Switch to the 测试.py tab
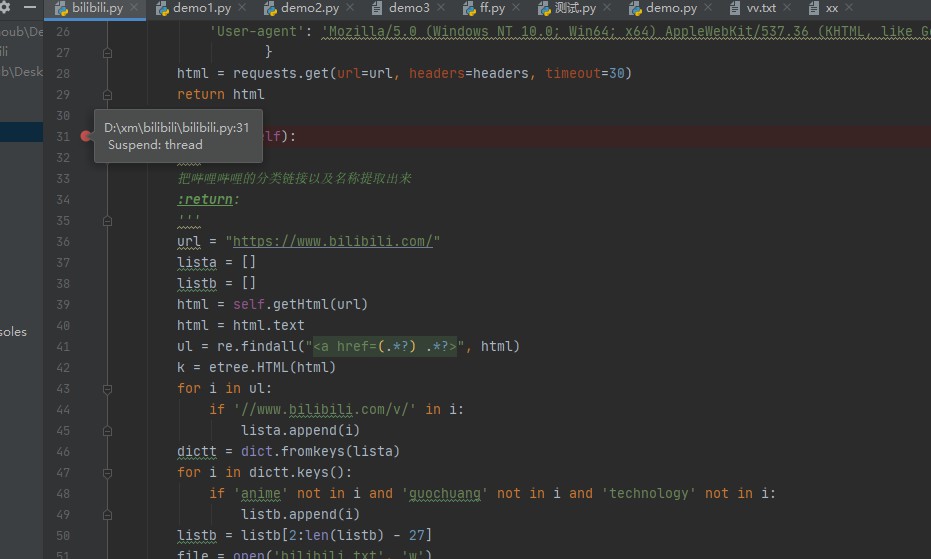The width and height of the screenshot is (931, 559). point(575,8)
